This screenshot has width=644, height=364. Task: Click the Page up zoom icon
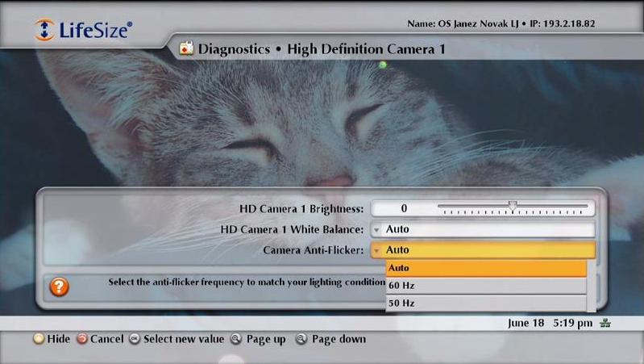(236, 339)
